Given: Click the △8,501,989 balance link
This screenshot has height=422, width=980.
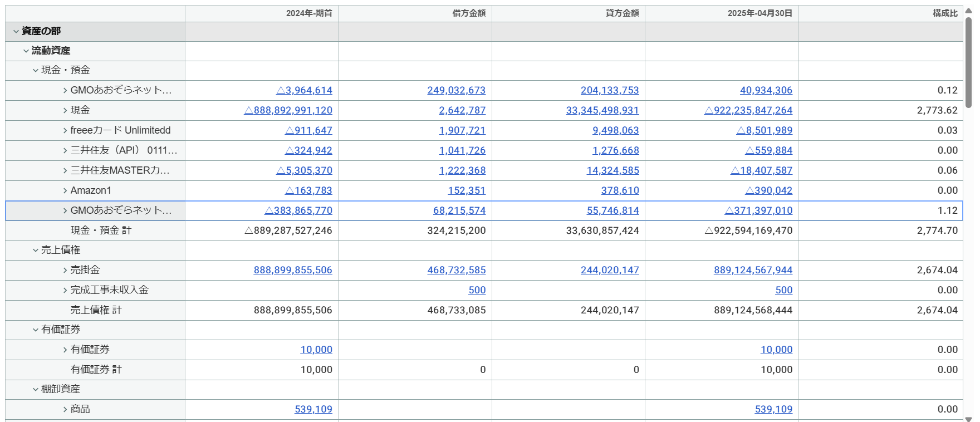Looking at the screenshot, I should [x=765, y=130].
